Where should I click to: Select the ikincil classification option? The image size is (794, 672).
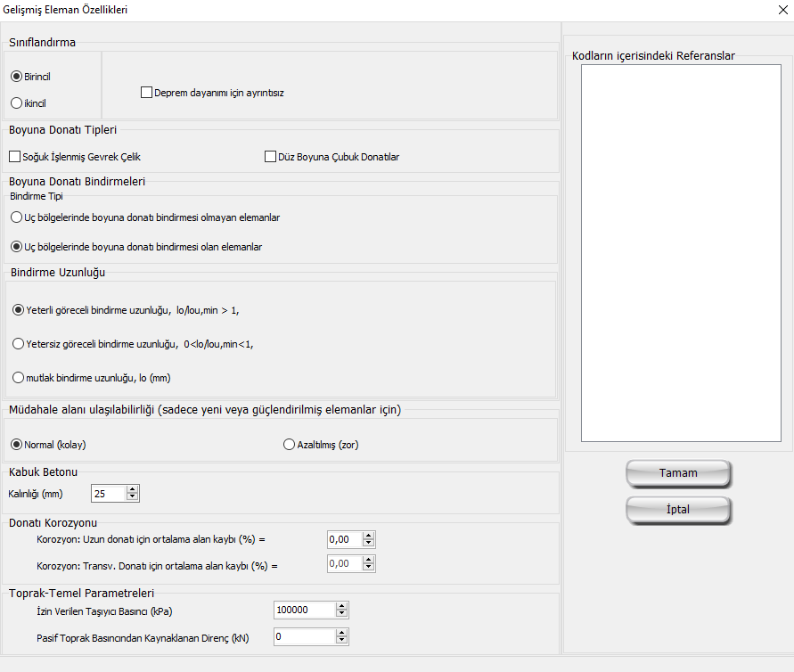point(16,103)
